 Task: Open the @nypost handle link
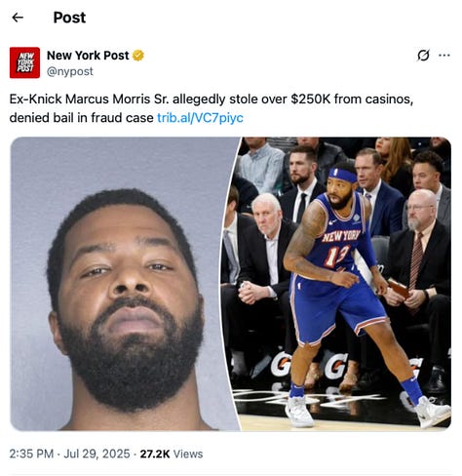tap(70, 71)
